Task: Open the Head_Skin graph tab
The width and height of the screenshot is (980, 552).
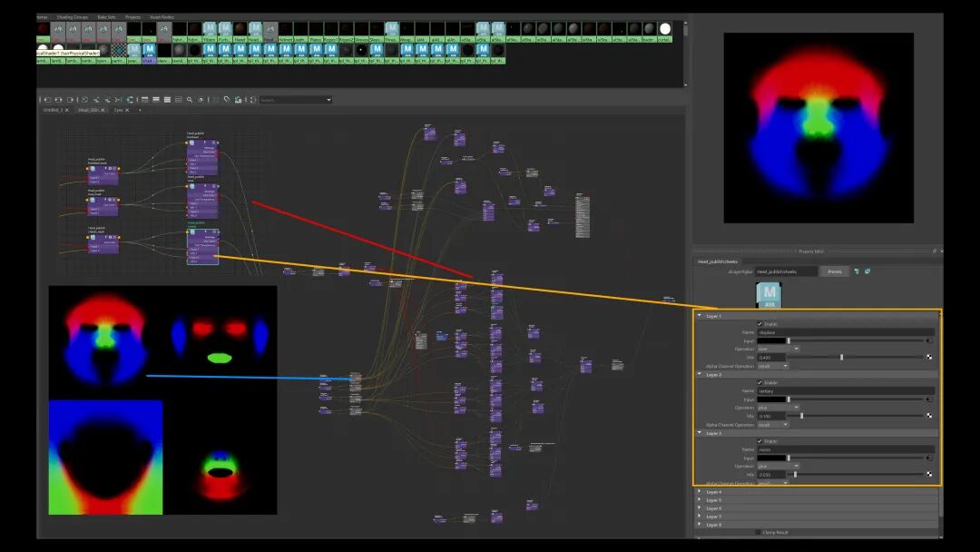Action: tap(88, 110)
